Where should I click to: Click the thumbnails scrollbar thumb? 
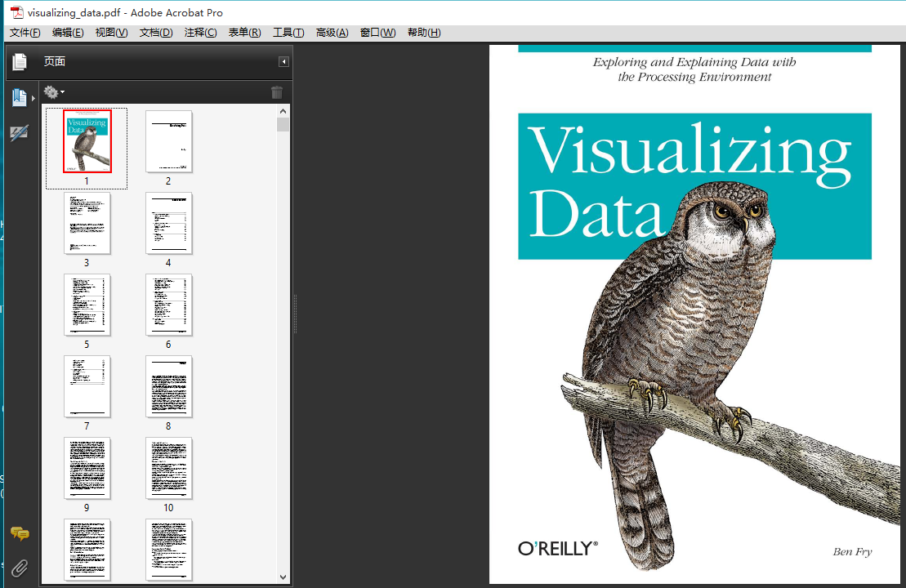pos(283,125)
